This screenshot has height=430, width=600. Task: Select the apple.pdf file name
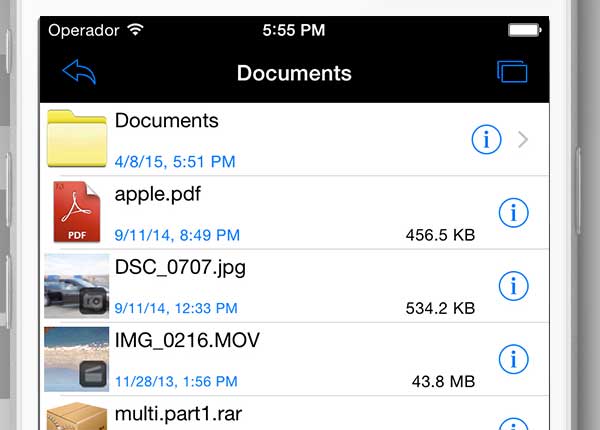(158, 194)
